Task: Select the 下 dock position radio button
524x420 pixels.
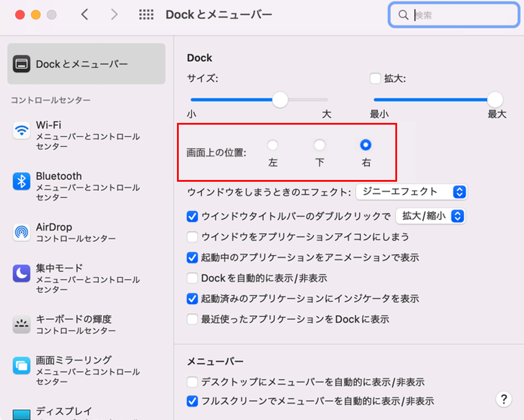Action: (319, 145)
